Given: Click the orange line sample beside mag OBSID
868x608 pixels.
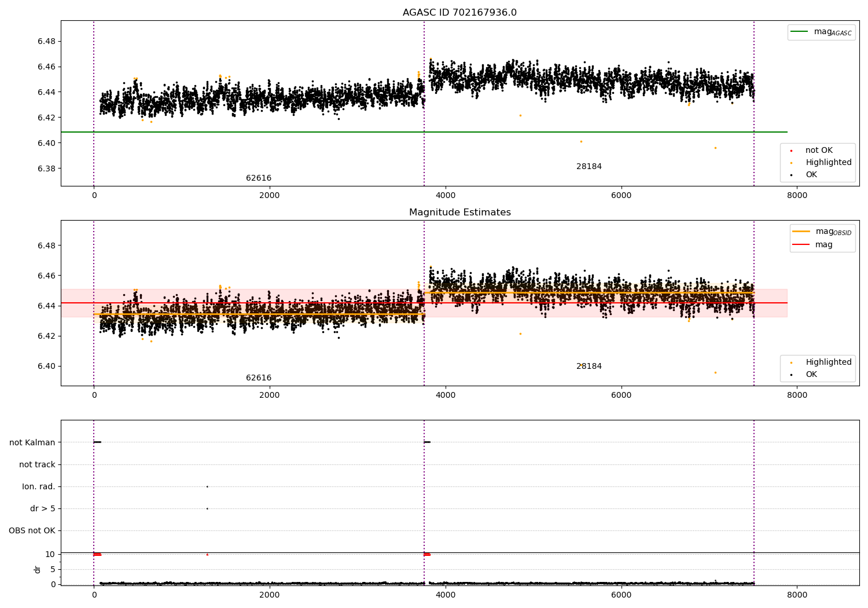Looking at the screenshot, I should (x=801, y=232).
